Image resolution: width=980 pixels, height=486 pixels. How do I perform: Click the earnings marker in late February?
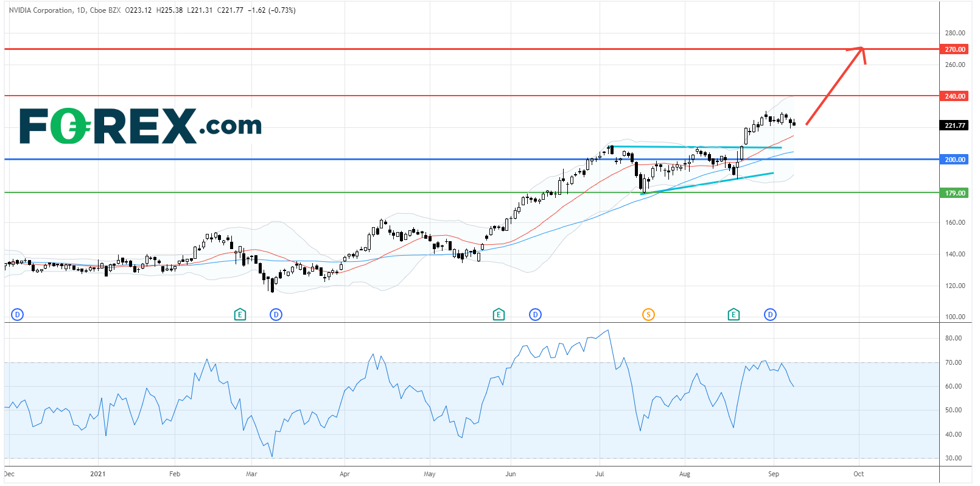[x=240, y=315]
